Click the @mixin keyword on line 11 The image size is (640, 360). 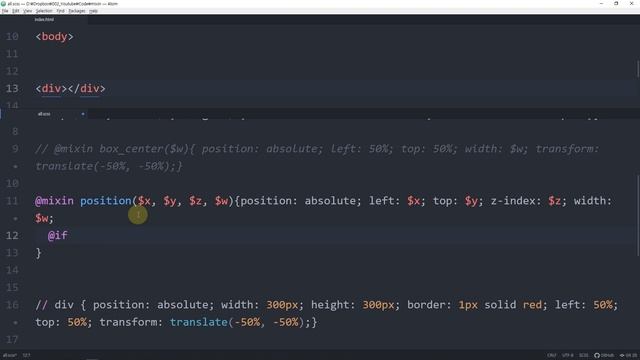54,201
